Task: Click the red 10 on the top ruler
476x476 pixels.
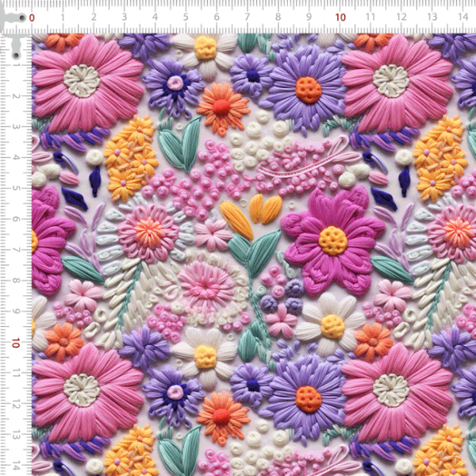Action: [340, 17]
